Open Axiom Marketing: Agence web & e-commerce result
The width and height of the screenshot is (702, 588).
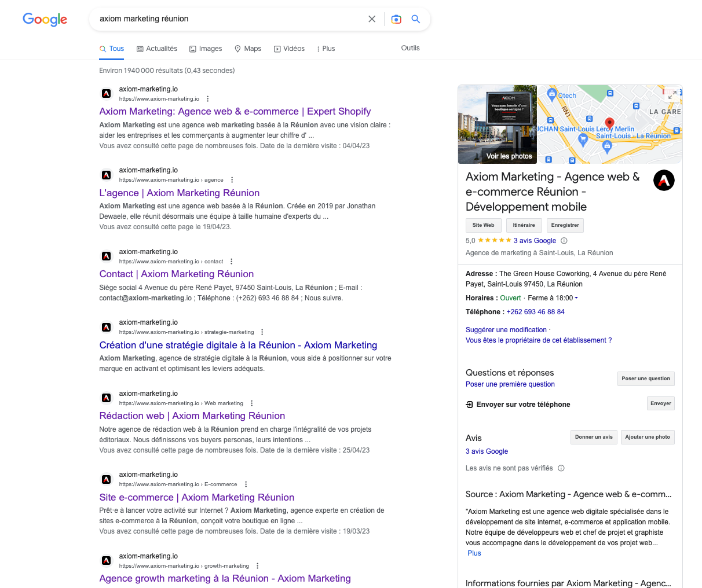pyautogui.click(x=235, y=111)
